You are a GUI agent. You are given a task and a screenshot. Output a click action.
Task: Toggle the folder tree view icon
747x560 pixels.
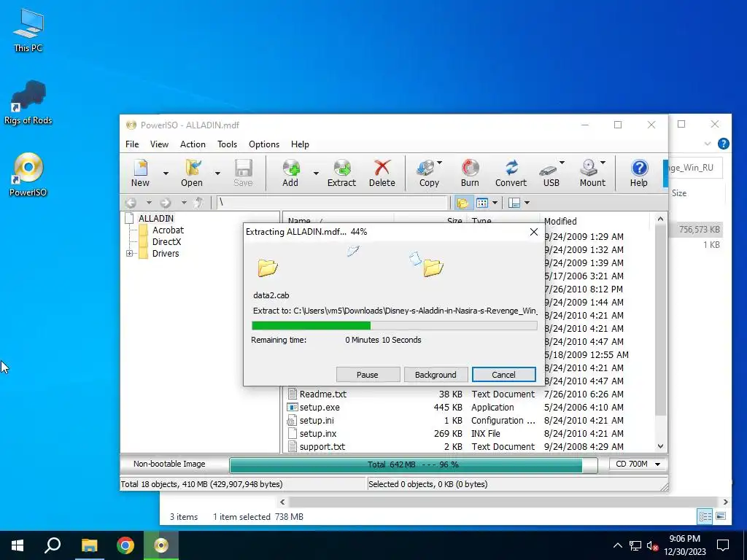(462, 203)
